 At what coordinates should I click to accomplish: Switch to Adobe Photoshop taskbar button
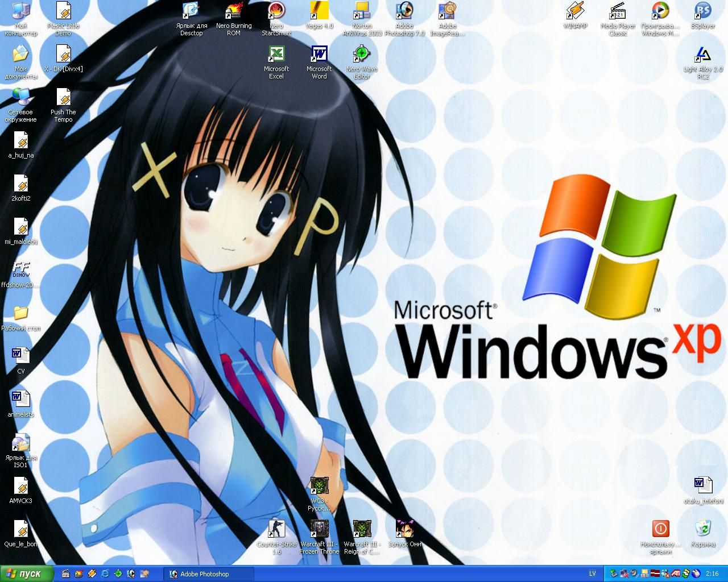[208, 574]
